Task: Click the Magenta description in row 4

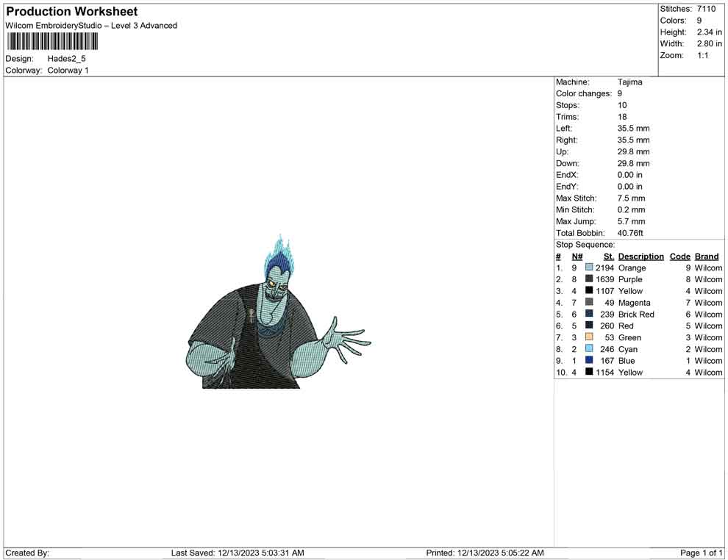Action: pyautogui.click(x=634, y=303)
